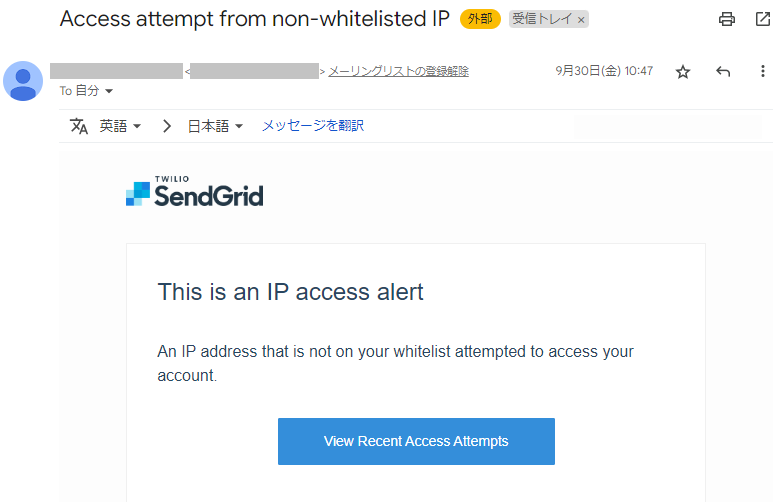Click the 外部 external label badge
This screenshot has width=779, height=502.
pos(480,19)
